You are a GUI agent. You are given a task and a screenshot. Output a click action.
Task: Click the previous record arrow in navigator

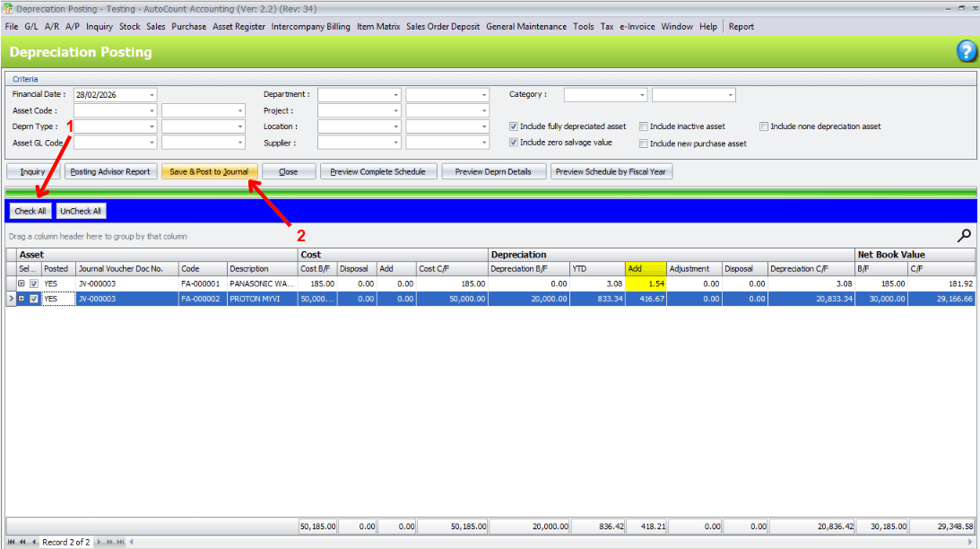[x=34, y=542]
